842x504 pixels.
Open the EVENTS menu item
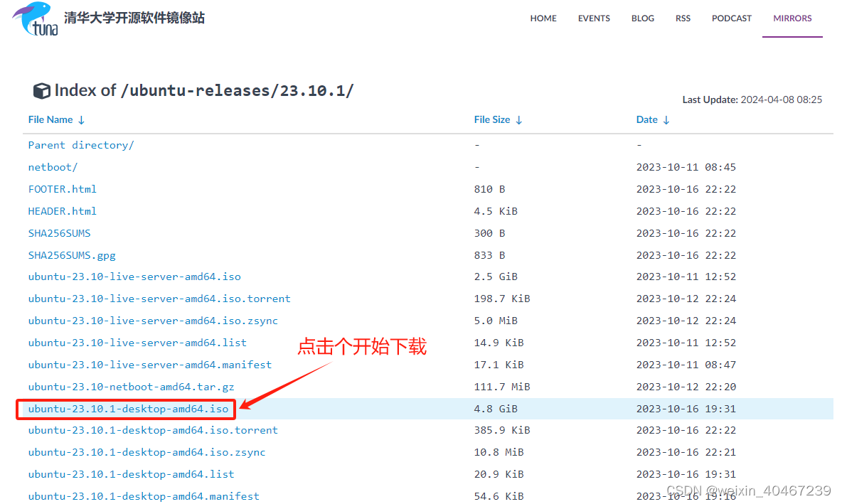594,18
